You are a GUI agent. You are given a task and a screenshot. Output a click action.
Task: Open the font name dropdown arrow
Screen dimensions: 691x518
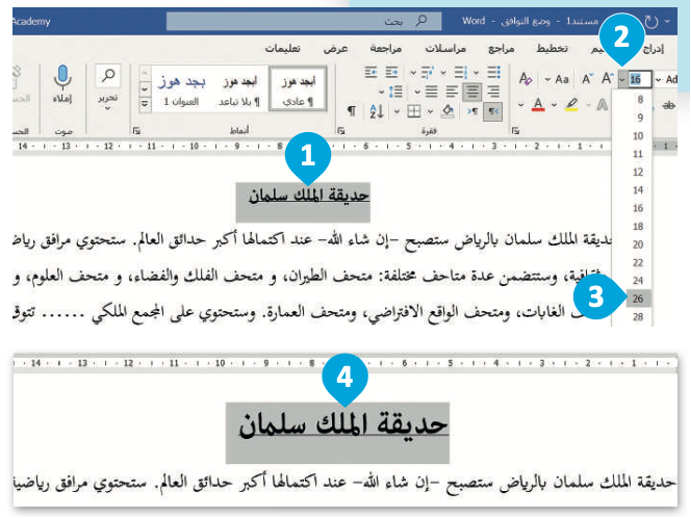(x=658, y=80)
